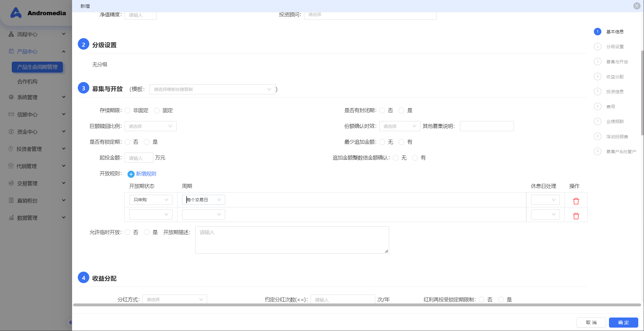Open the 巨额赎回比例 dropdown
Screen dimensions: 644x331
(150, 126)
